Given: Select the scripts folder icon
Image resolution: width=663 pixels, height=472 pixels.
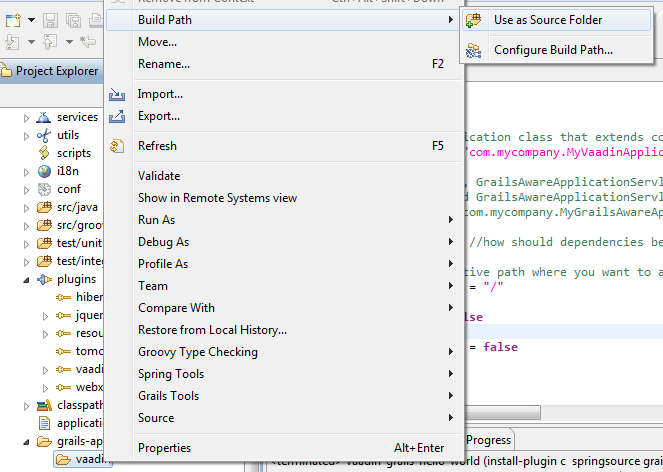Looking at the screenshot, I should pyautogui.click(x=44, y=153).
